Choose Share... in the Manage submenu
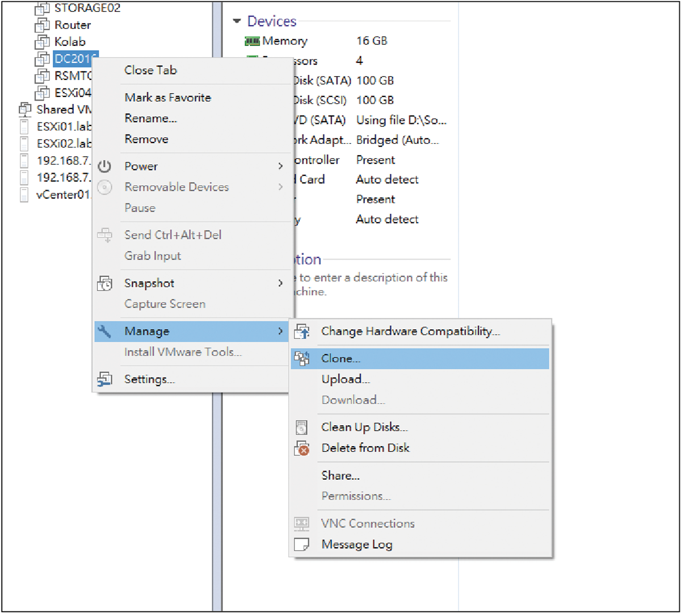681x616 pixels. (420, 476)
